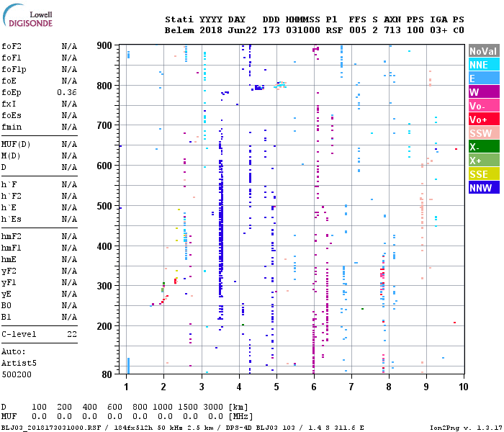Image resolution: width=504 pixels, height=432 pixels.
Task: Click the 500200 version number
Action: coord(17,374)
